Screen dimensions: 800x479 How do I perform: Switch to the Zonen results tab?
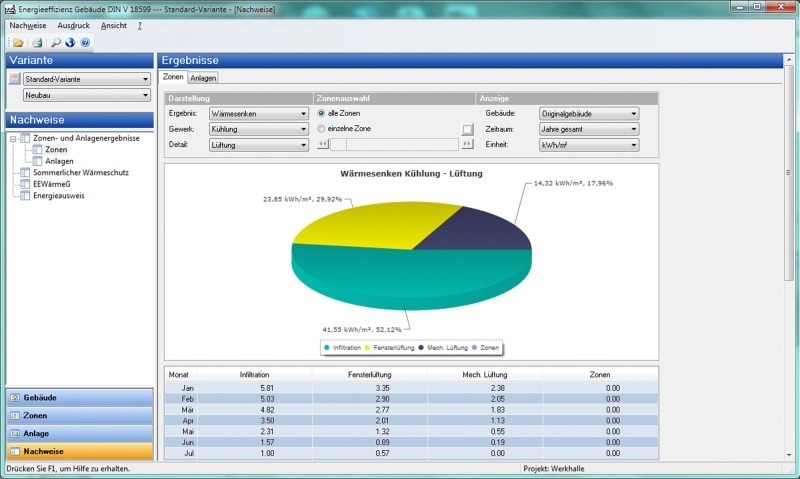click(173, 77)
